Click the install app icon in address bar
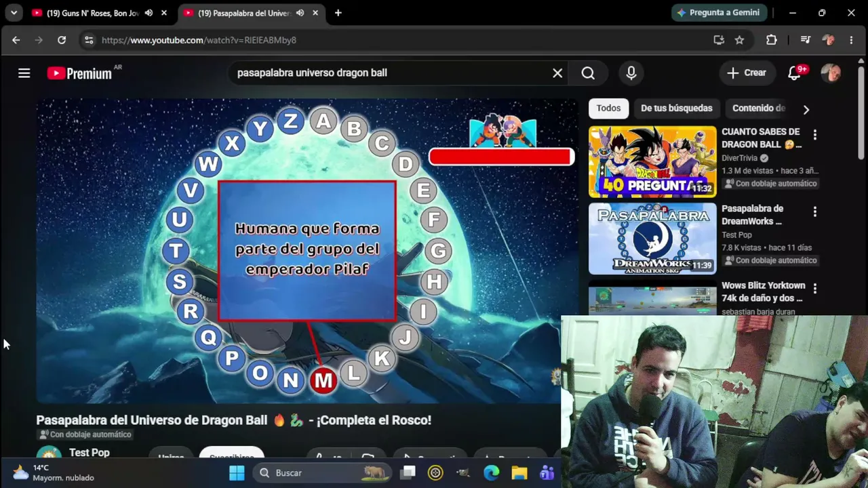The width and height of the screenshot is (868, 488). point(719,40)
